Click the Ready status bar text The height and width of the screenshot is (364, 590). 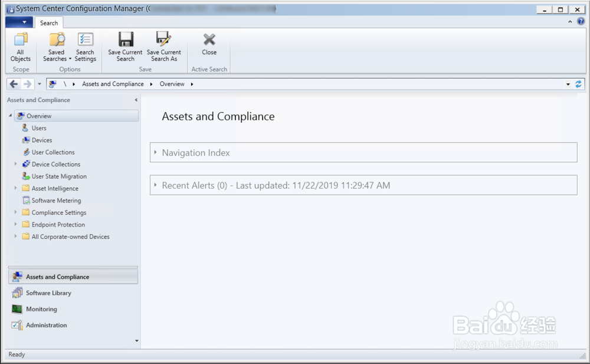click(17, 354)
